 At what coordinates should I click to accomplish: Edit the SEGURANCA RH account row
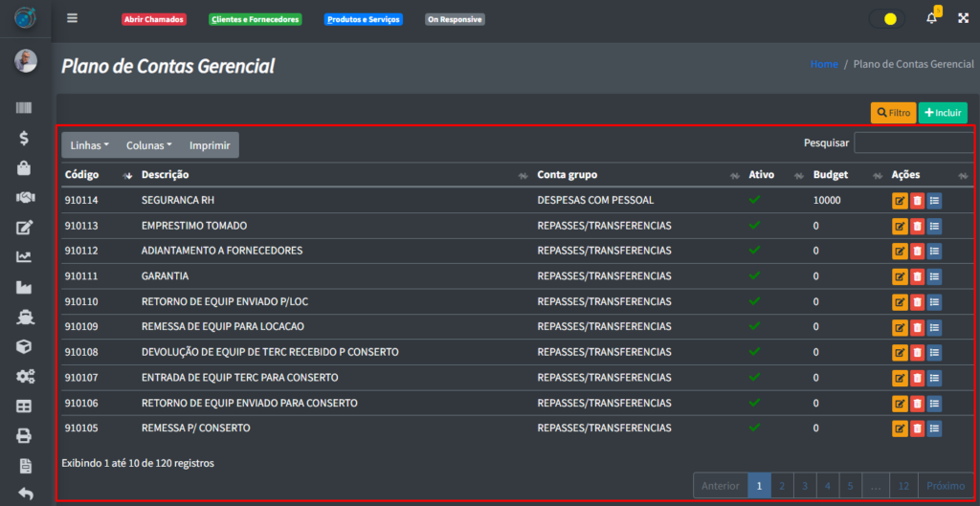click(x=900, y=201)
